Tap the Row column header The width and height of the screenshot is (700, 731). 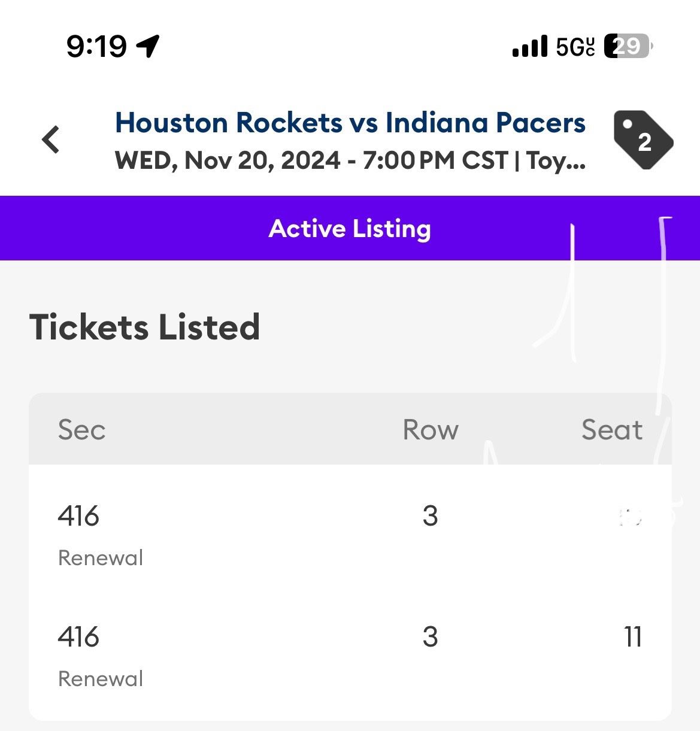[430, 430]
